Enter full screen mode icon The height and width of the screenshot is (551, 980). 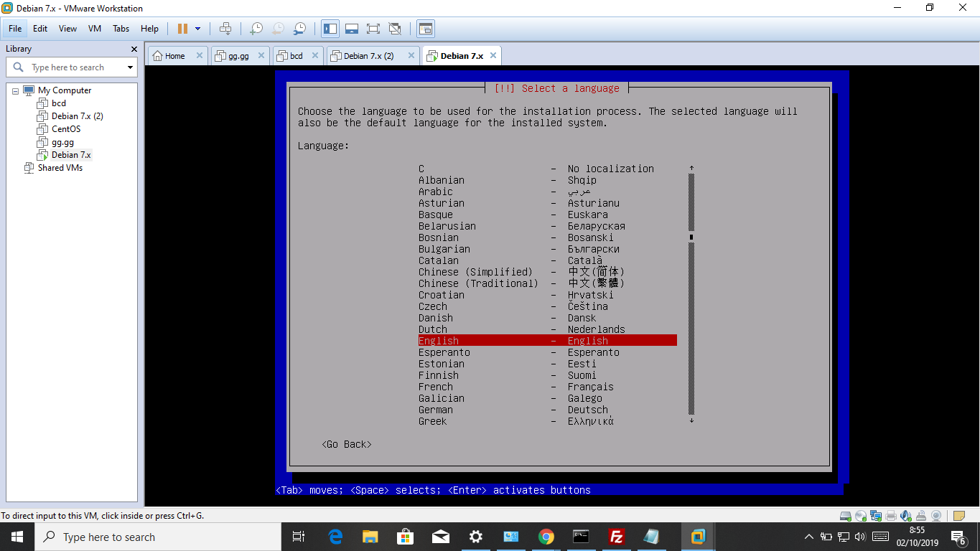373,29
